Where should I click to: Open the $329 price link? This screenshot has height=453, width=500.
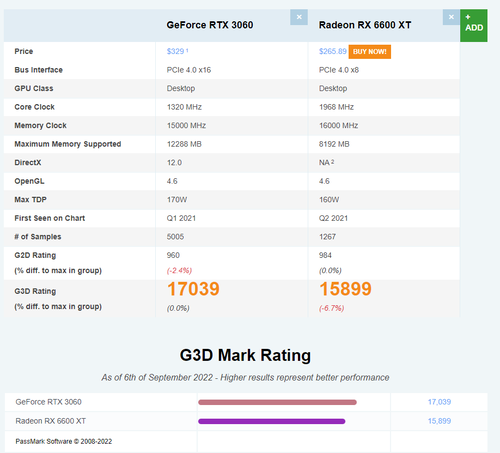[175, 51]
